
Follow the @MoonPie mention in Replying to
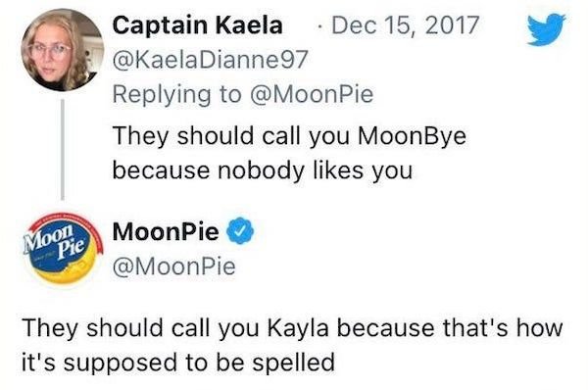pyautogui.click(x=312, y=94)
